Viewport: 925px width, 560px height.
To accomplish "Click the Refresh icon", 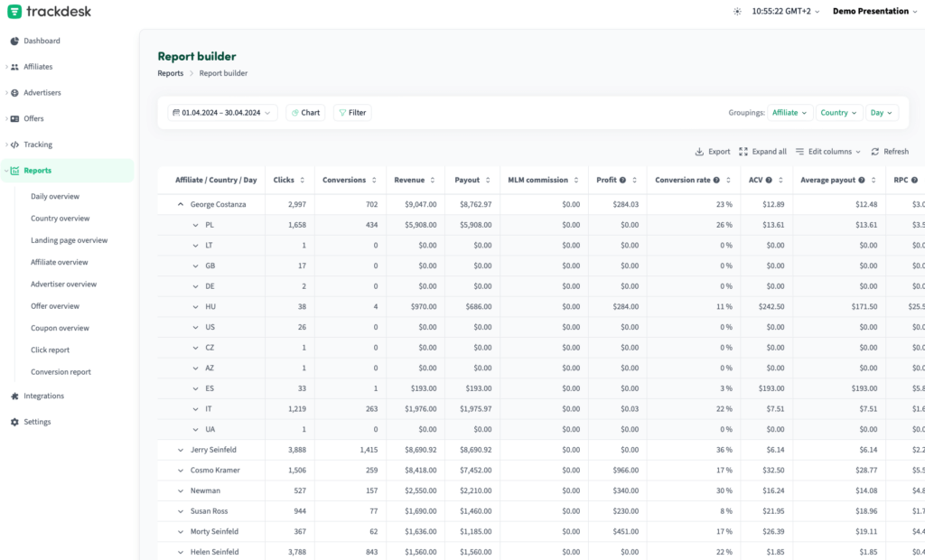I will [x=874, y=152].
